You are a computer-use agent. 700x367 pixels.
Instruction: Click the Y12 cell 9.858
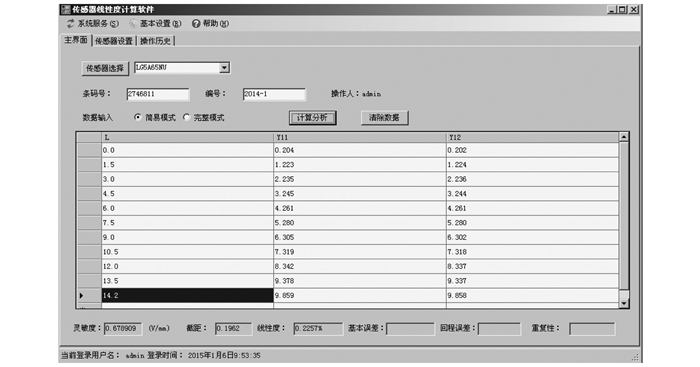(x=532, y=296)
